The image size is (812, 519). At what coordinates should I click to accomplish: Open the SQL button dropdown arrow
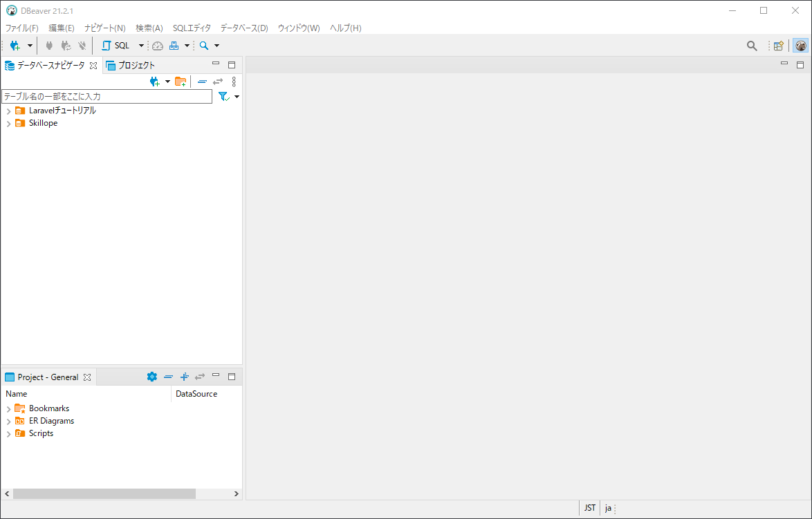141,46
